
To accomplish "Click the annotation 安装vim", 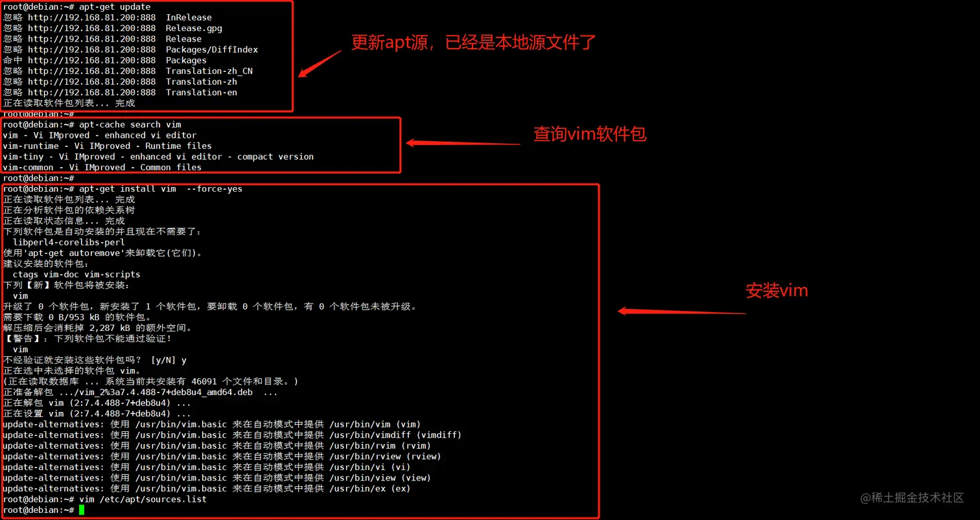I will (777, 290).
